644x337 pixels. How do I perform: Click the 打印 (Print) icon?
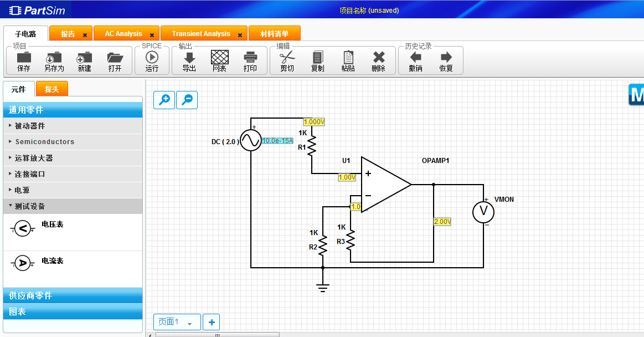pos(250,58)
